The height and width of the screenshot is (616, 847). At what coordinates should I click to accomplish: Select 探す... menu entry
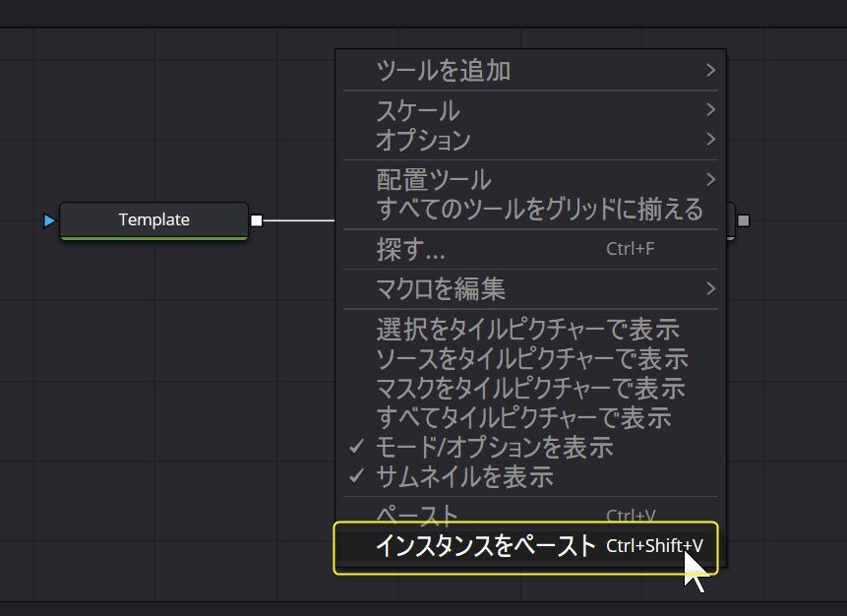tap(530, 249)
